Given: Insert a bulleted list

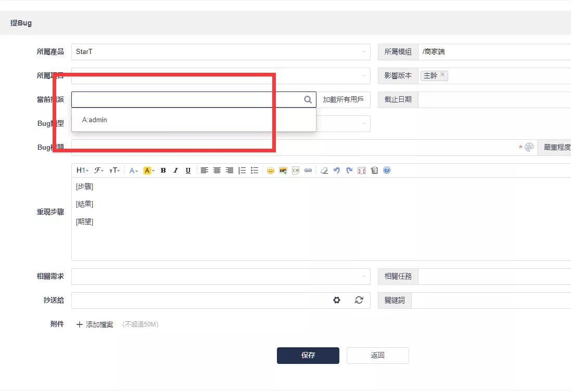Looking at the screenshot, I should tap(255, 170).
